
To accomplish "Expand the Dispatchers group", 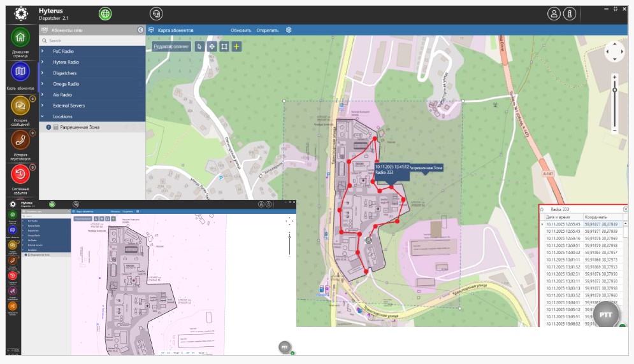I will (x=42, y=73).
